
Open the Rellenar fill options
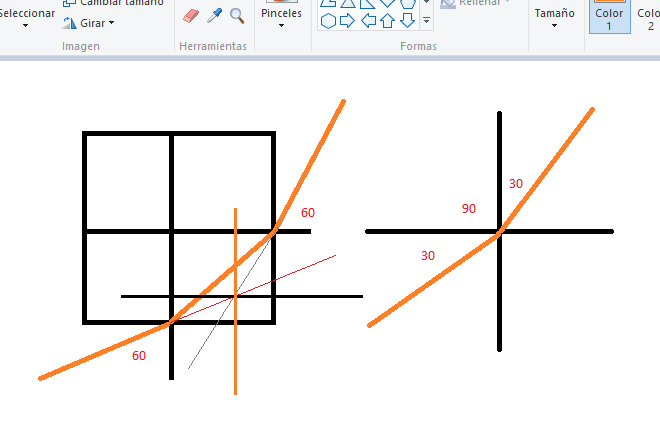coord(475,3)
